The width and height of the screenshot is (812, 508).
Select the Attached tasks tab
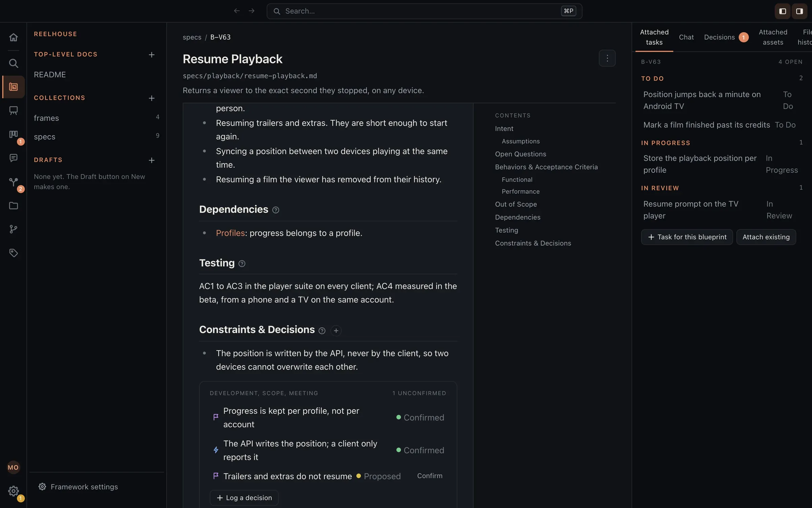(x=654, y=37)
